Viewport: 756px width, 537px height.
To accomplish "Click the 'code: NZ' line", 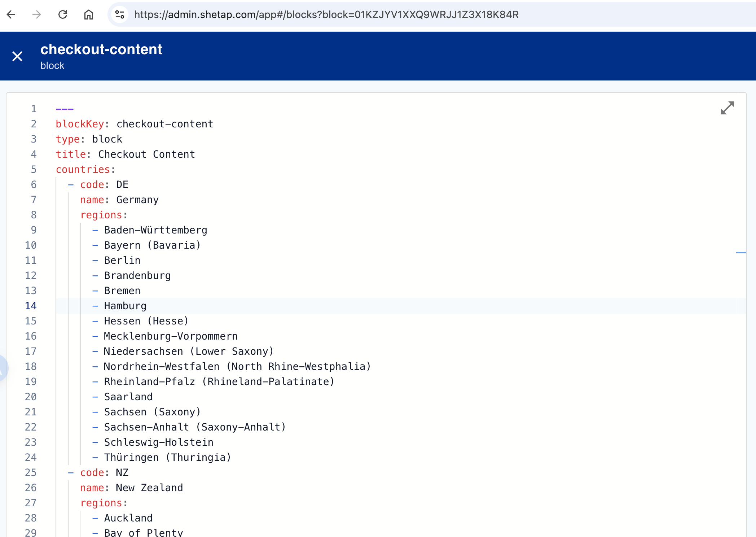I will pos(104,472).
